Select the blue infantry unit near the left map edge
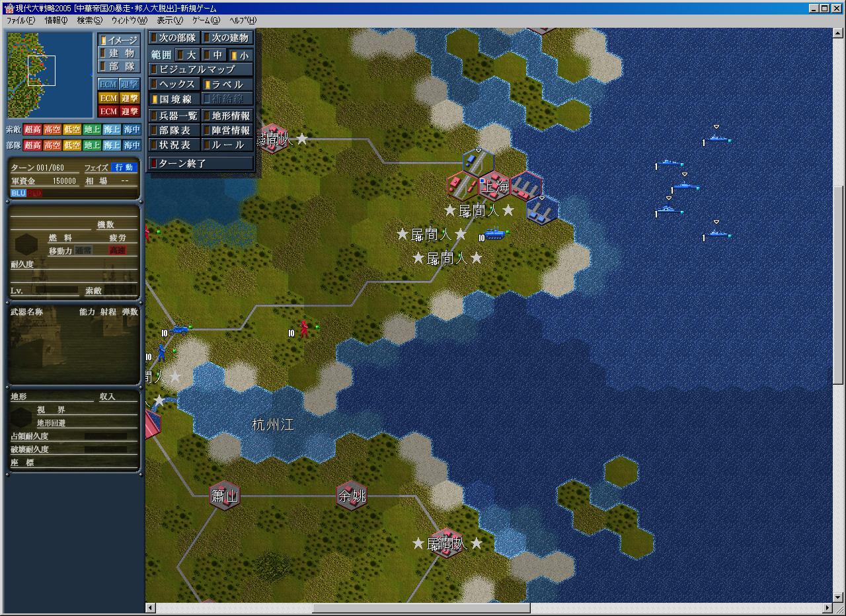The width and height of the screenshot is (846, 616). (x=161, y=352)
